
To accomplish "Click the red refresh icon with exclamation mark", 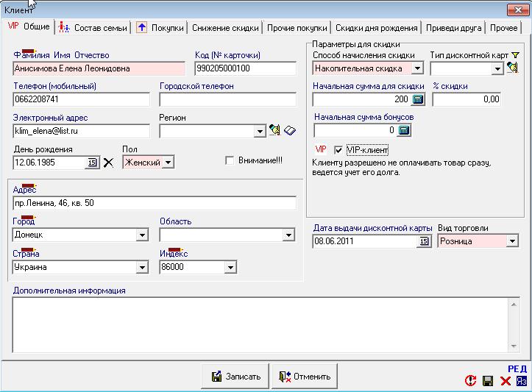I will click(x=470, y=380).
